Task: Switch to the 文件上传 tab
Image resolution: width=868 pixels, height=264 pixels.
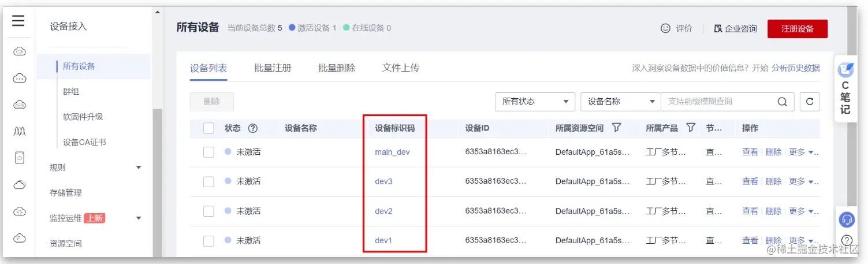Action: pos(401,68)
